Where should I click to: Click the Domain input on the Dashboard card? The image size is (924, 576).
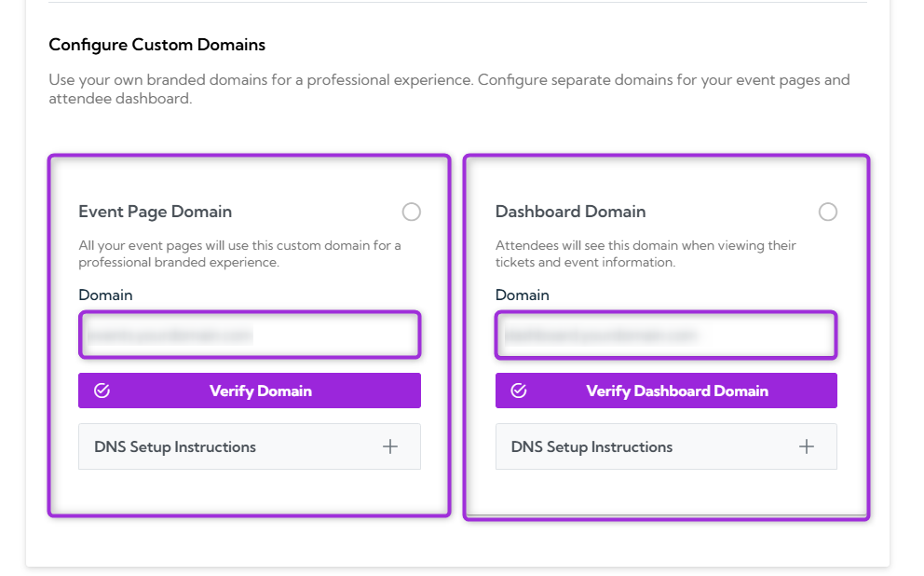coord(666,335)
